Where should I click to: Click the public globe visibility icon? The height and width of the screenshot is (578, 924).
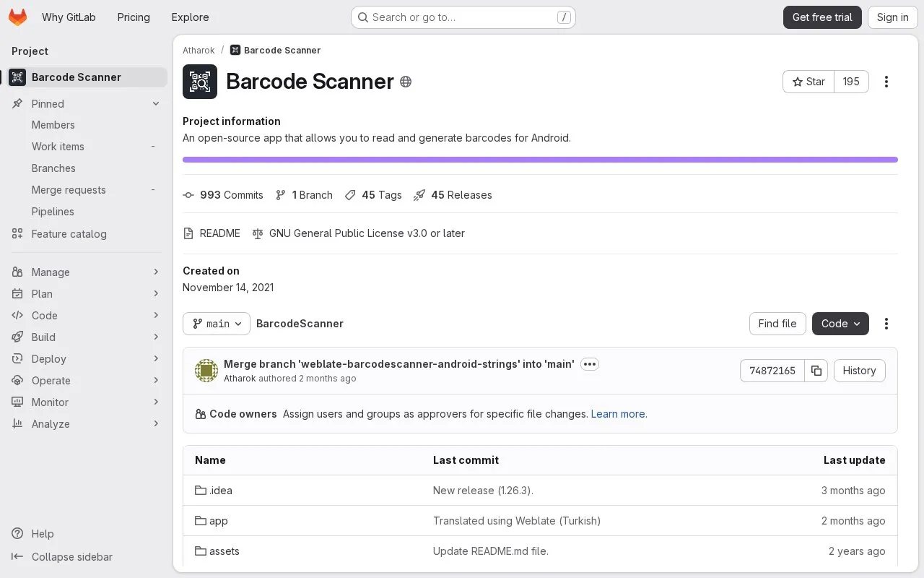pyautogui.click(x=406, y=82)
